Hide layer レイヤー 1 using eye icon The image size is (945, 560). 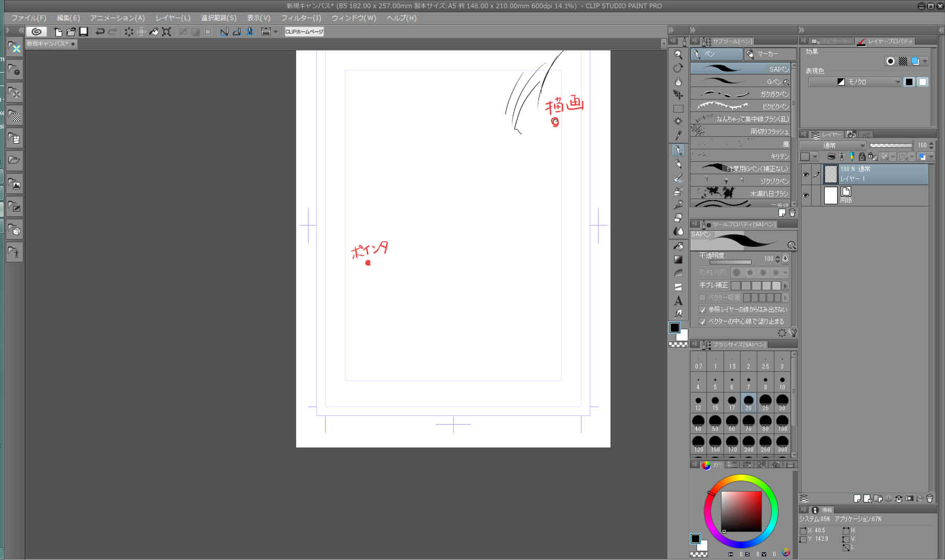(805, 175)
